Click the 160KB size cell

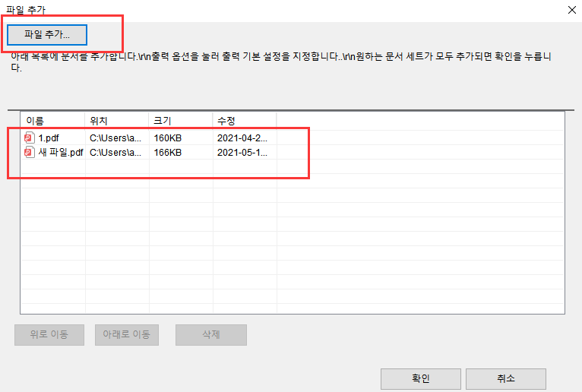pyautogui.click(x=168, y=138)
